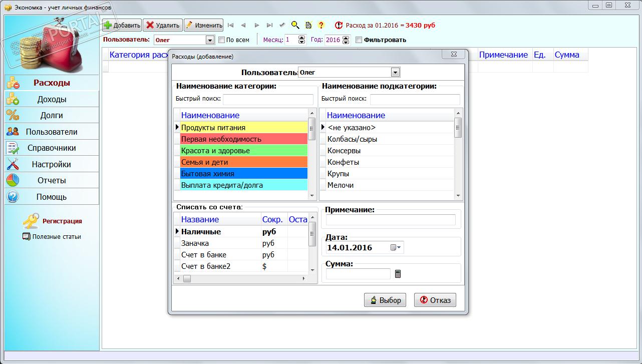642x364 pixels.
Task: Click the Справочники icon in sidebar
Action: tap(13, 148)
